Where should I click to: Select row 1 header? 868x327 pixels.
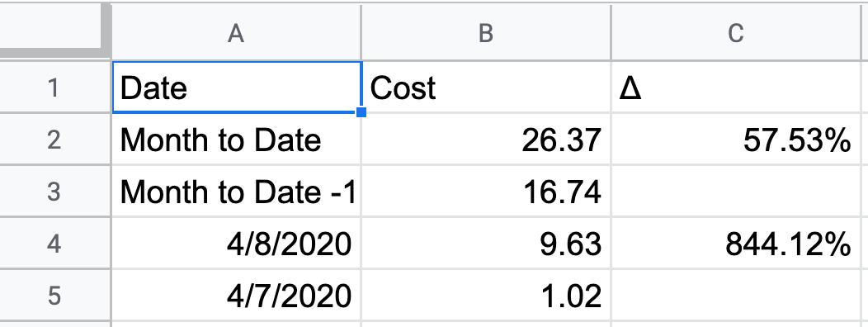tap(54, 88)
